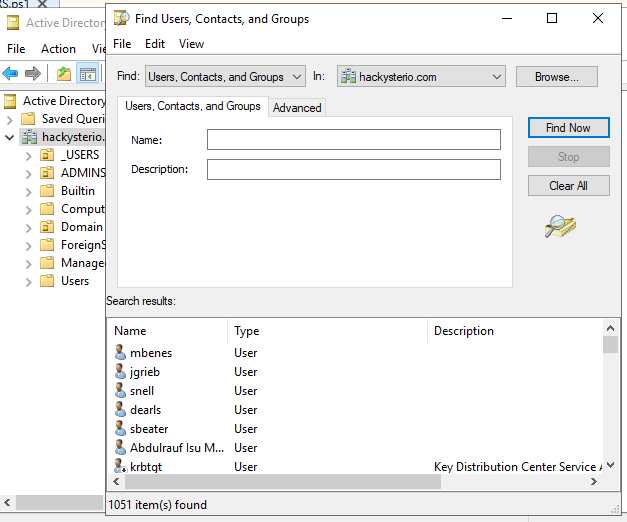This screenshot has width=627, height=522.
Task: Click the _USERS organizational unit icon
Action: tap(47, 155)
